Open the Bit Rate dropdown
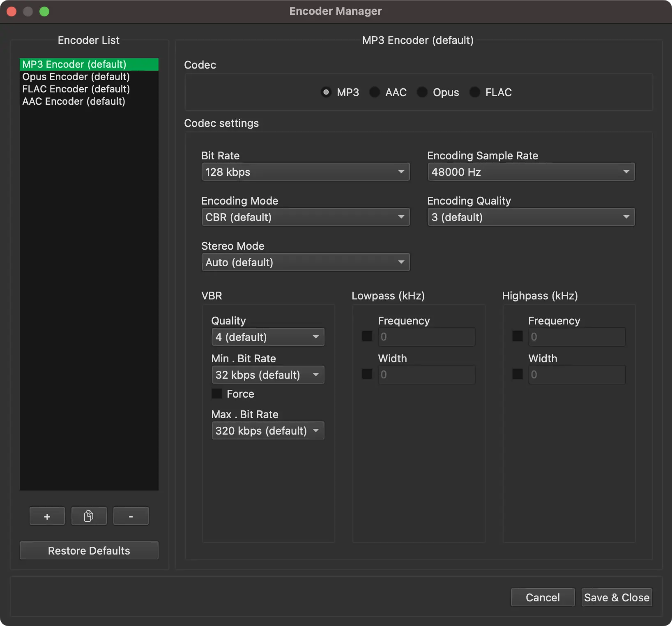 (x=305, y=172)
